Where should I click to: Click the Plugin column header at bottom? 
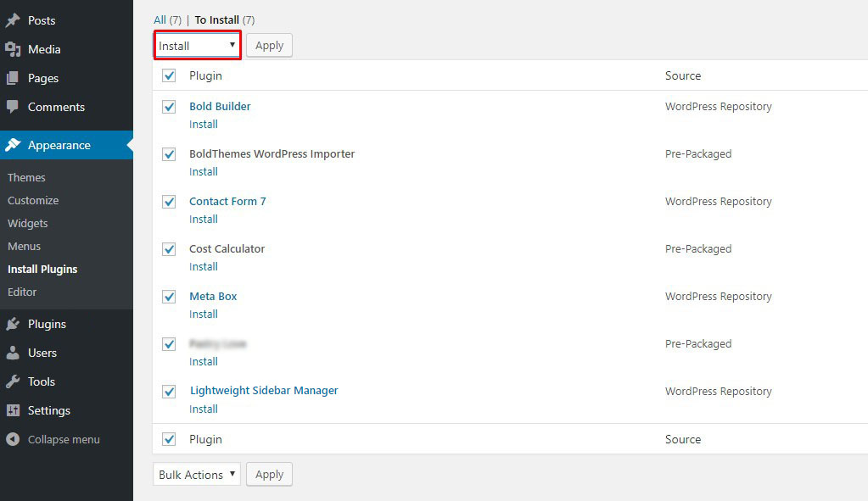click(x=205, y=440)
